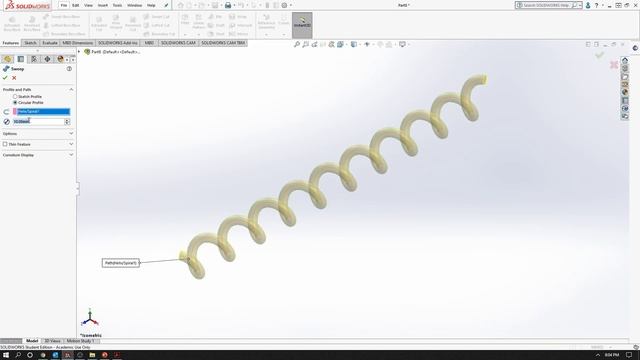Switch to DisplayManager tab icon
The height and width of the screenshot is (360, 640).
point(60,59)
